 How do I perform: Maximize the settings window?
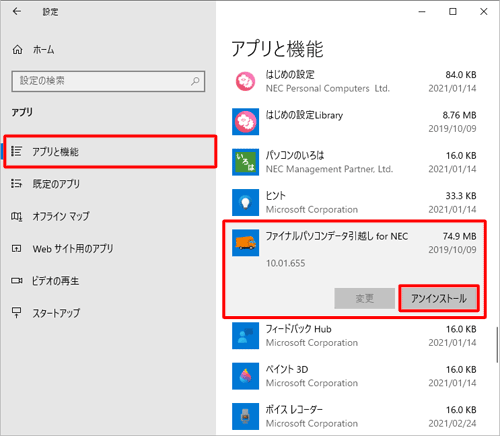tap(453, 12)
